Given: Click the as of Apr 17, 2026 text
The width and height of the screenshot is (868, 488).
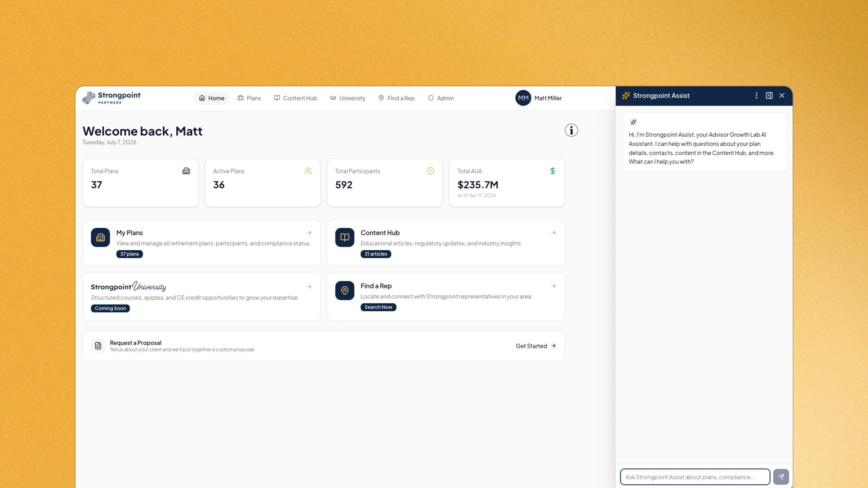Looking at the screenshot, I should click(x=476, y=195).
